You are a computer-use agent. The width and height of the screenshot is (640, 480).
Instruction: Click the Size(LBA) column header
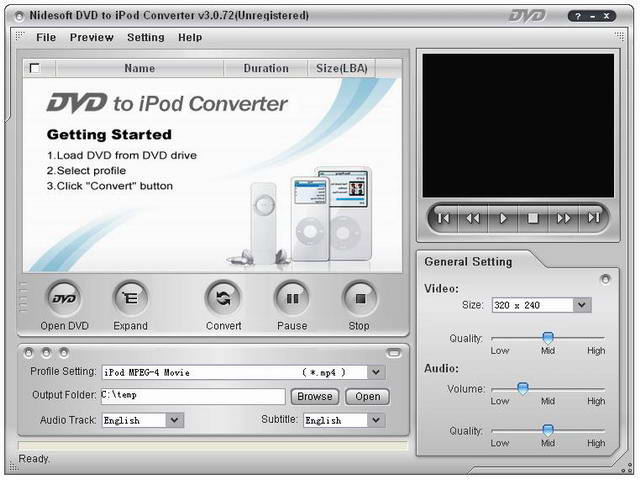coord(342,68)
